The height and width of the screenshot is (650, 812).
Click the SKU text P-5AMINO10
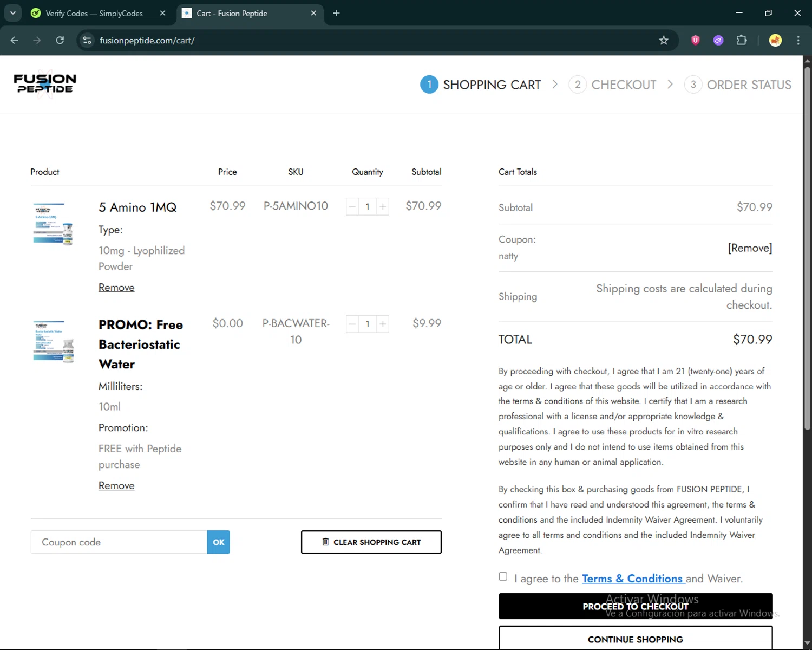pyautogui.click(x=296, y=206)
